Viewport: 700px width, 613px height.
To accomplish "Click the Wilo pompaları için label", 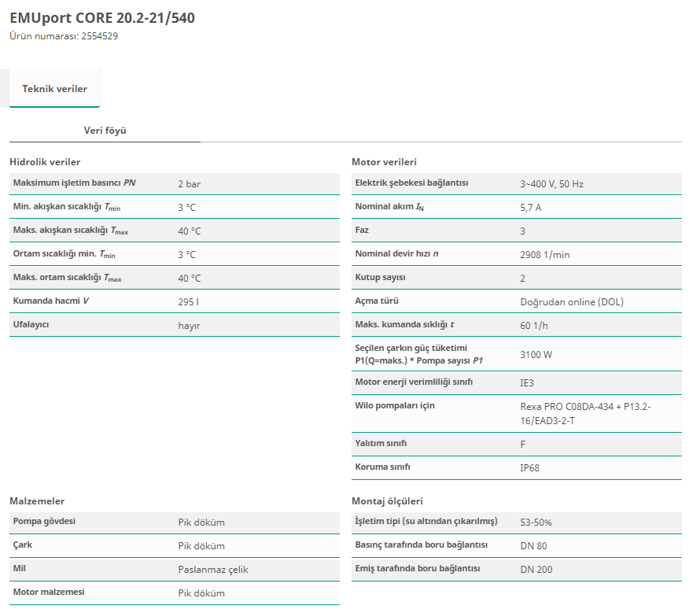I will pos(395,406).
